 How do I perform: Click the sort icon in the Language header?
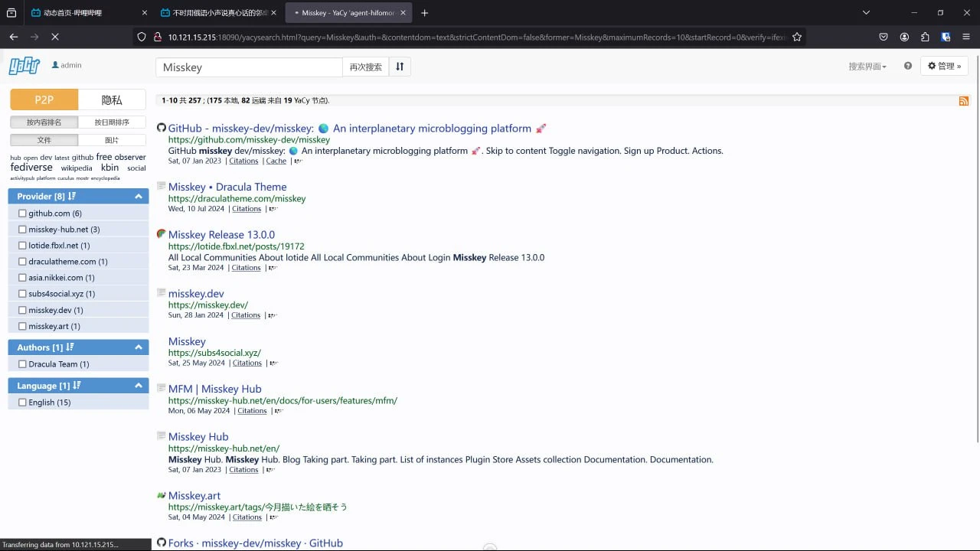click(77, 386)
